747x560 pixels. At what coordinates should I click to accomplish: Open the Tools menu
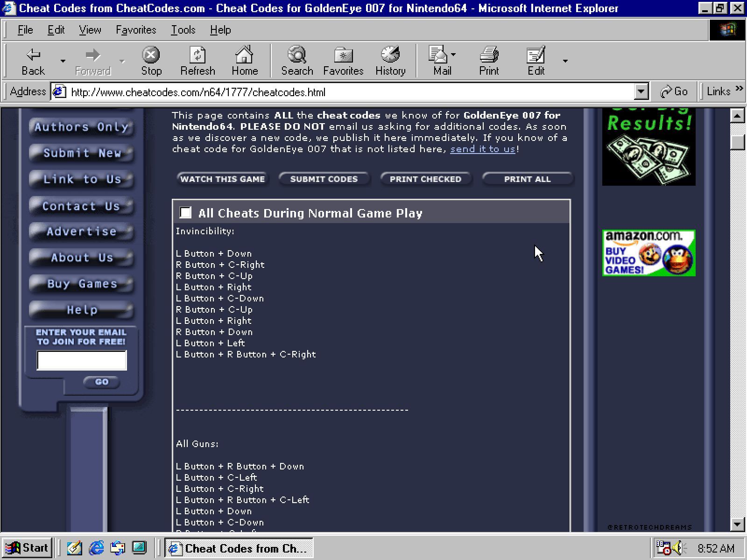pyautogui.click(x=183, y=30)
